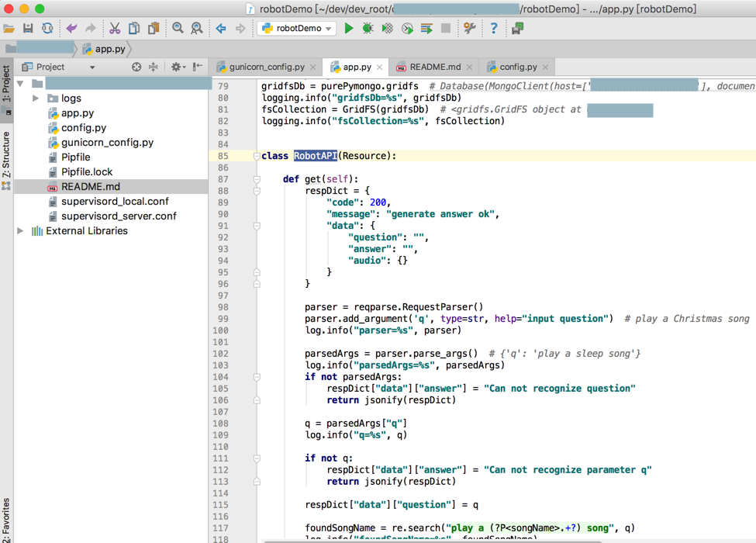Viewport: 756px width, 543px height.
Task: Toggle the 1: Project side panel
Action: [6, 85]
